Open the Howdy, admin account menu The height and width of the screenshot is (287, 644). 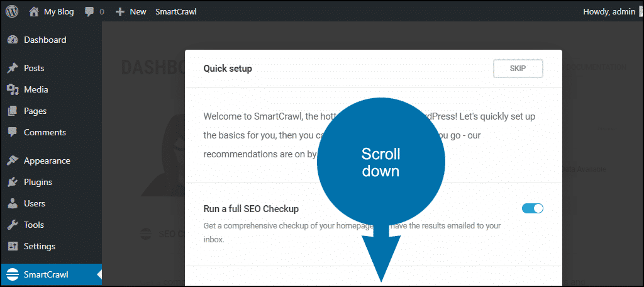click(x=609, y=11)
